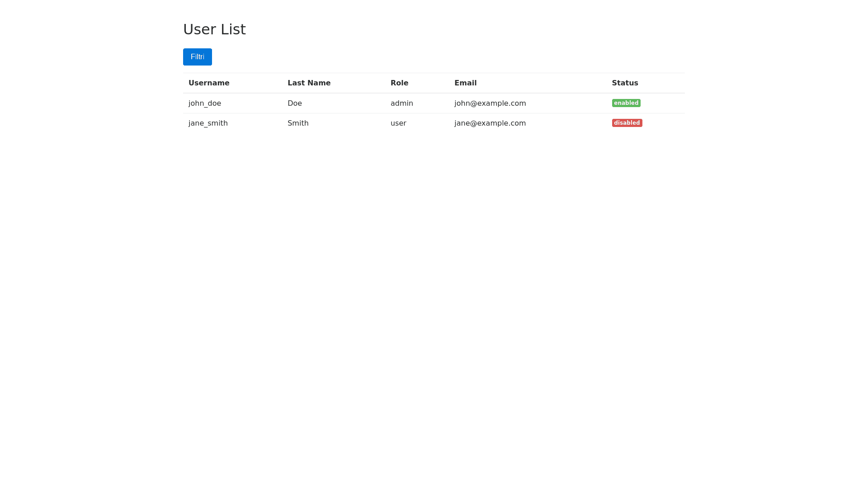Click the User List page heading
This screenshot has width=868, height=488.
pyautogui.click(x=214, y=29)
